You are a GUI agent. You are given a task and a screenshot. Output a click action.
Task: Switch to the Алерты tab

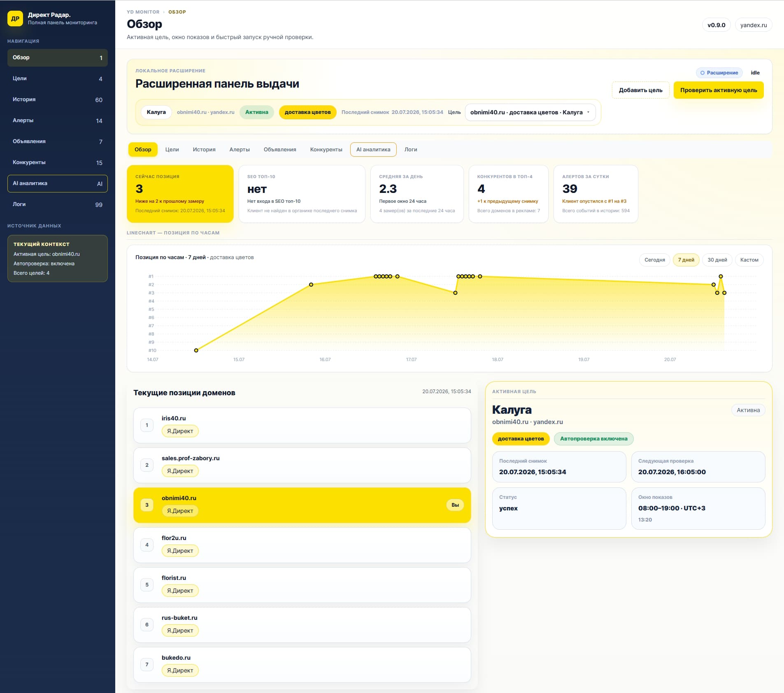click(x=240, y=150)
